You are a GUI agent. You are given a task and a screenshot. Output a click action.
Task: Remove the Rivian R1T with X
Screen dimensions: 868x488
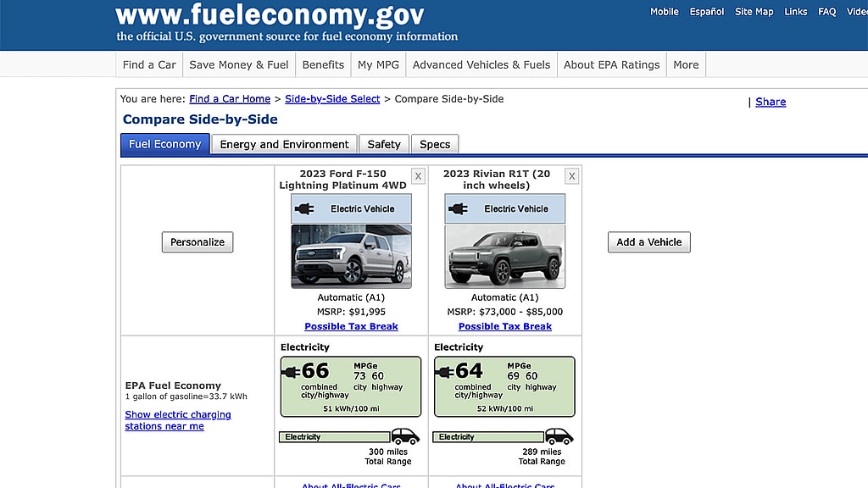(x=572, y=176)
